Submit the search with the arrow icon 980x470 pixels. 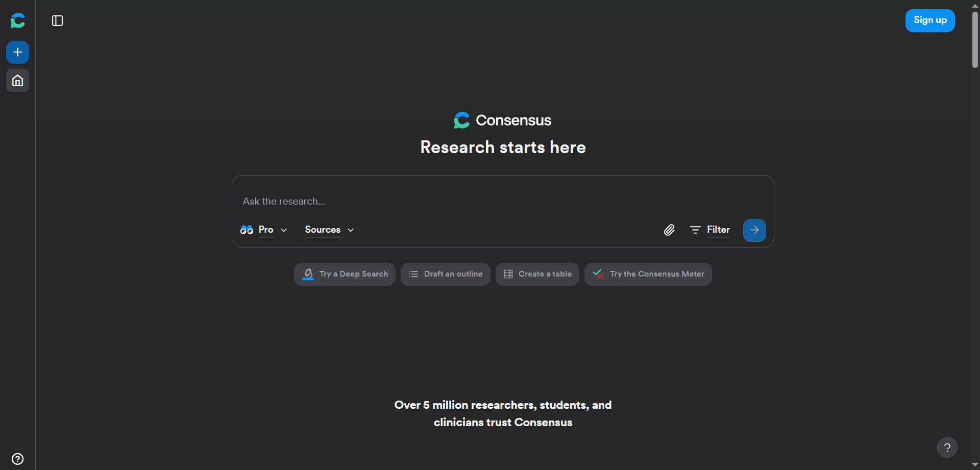coord(754,230)
